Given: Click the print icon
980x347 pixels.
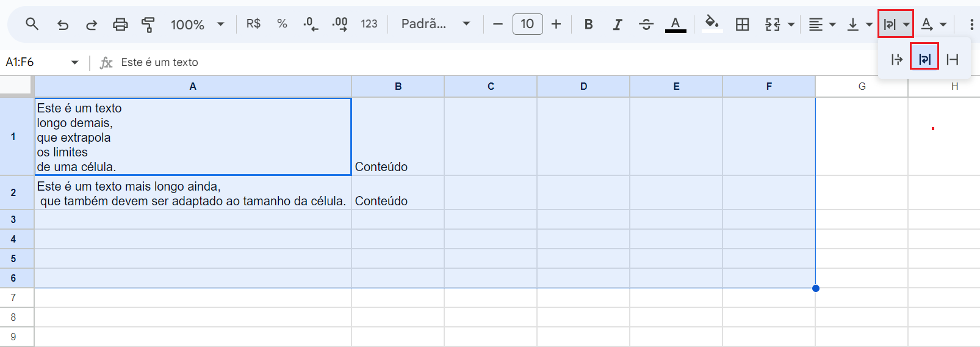Looking at the screenshot, I should click(120, 24).
